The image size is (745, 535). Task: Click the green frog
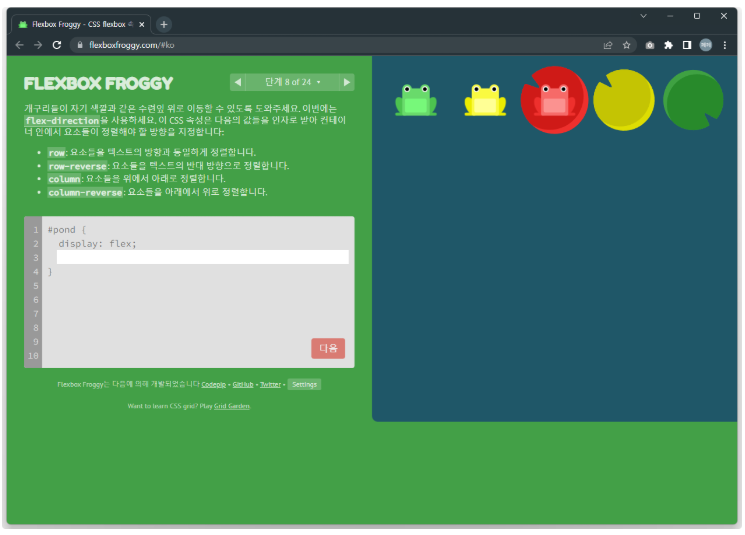416,100
